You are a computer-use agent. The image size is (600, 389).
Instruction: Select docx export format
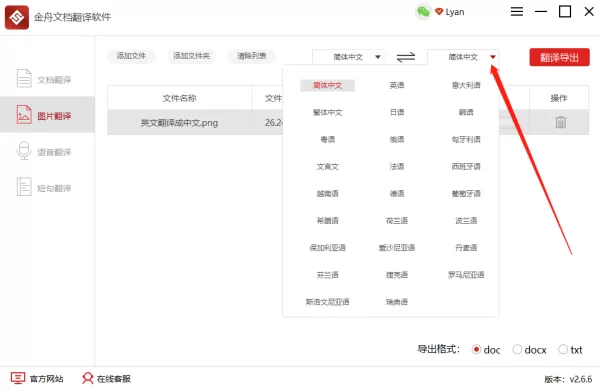517,349
